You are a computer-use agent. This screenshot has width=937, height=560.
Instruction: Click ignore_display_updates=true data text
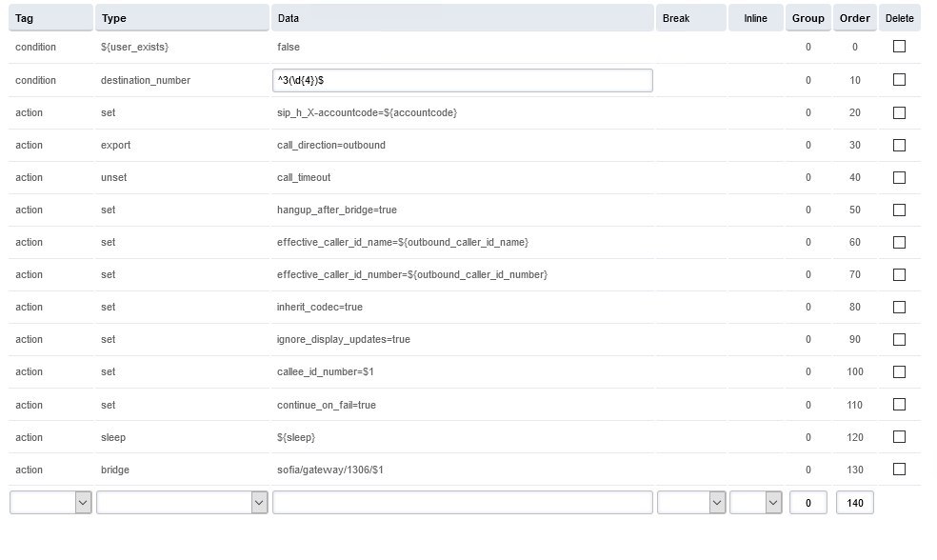[x=343, y=339]
